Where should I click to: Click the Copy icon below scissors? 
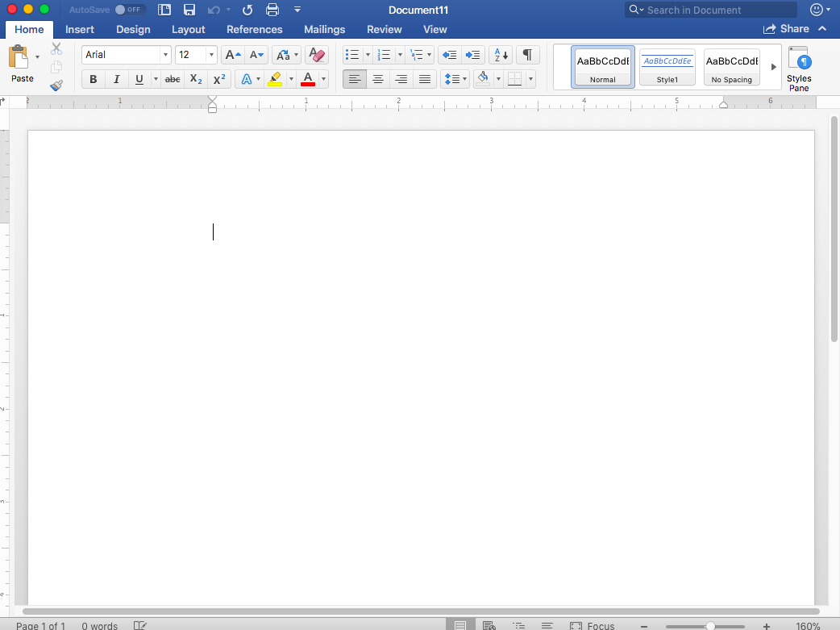point(56,67)
